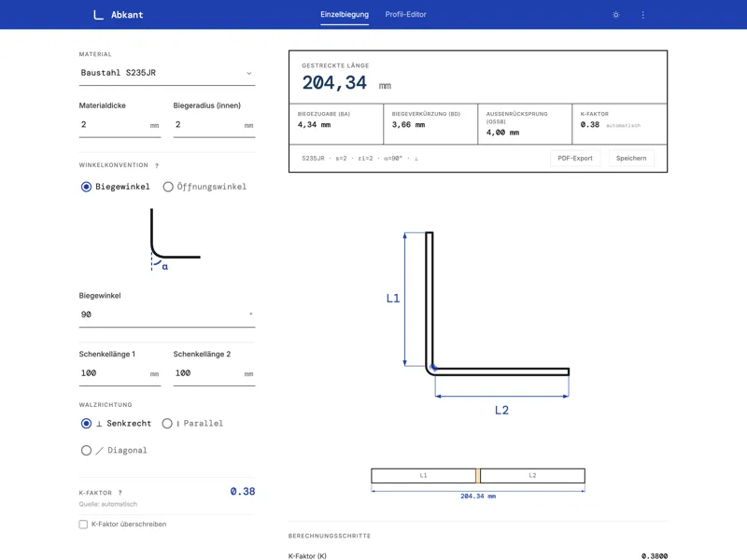
Task: Expand the Material dropdown Baustahl S235JR
Action: (x=167, y=73)
